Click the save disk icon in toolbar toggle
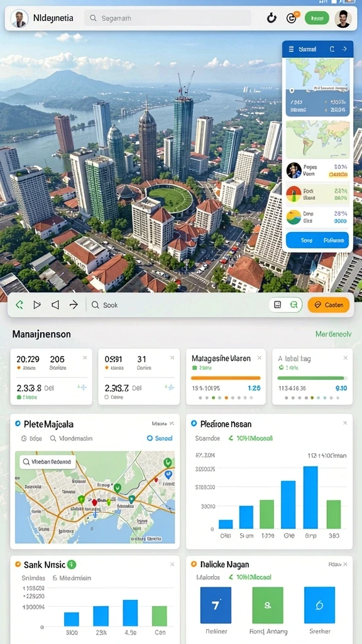The height and width of the screenshot is (644, 362). click(x=277, y=305)
